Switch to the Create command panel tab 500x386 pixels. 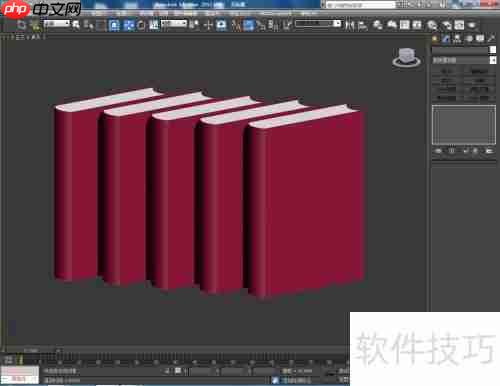coord(435,39)
